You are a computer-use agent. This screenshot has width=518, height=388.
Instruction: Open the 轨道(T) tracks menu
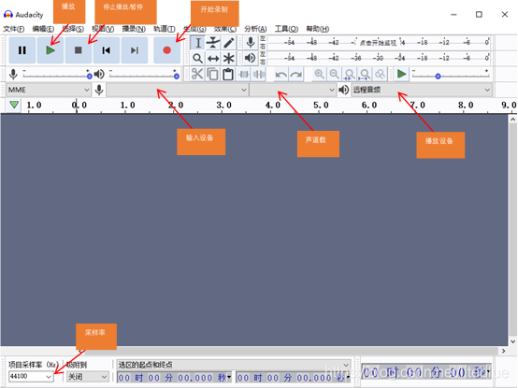pos(164,29)
